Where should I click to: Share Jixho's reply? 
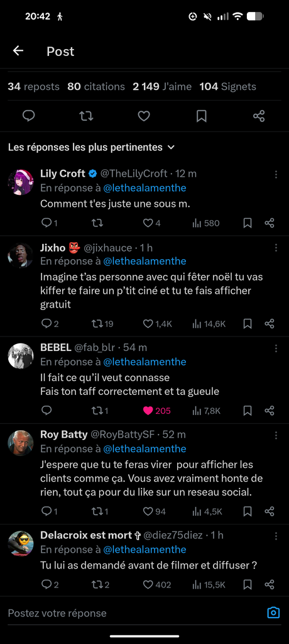270,324
